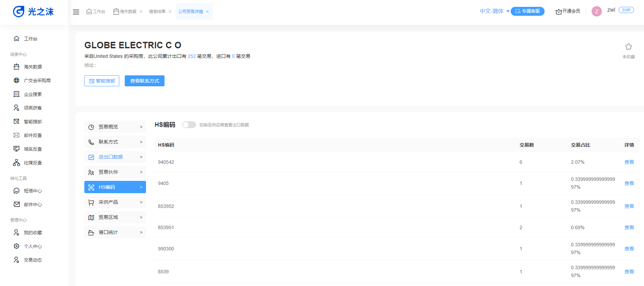644x286 pixels.
Task: Open the 中文-简体 language dropdown
Action: (494, 11)
